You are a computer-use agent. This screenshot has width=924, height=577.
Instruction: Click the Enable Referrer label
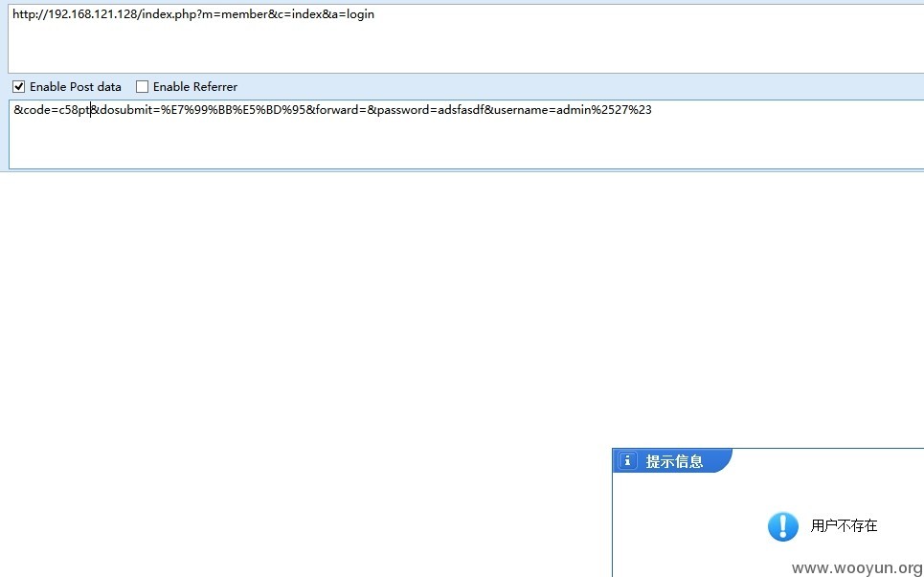coord(195,87)
